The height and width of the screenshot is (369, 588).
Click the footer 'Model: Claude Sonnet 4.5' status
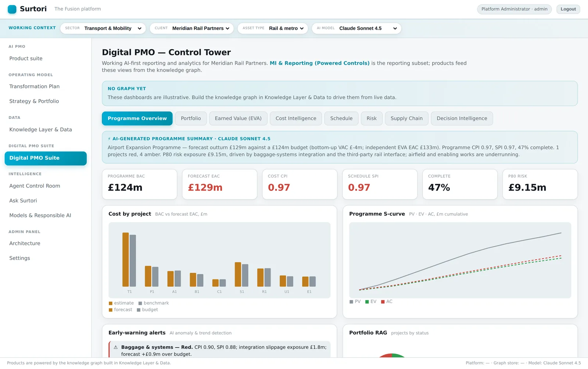pos(555,363)
